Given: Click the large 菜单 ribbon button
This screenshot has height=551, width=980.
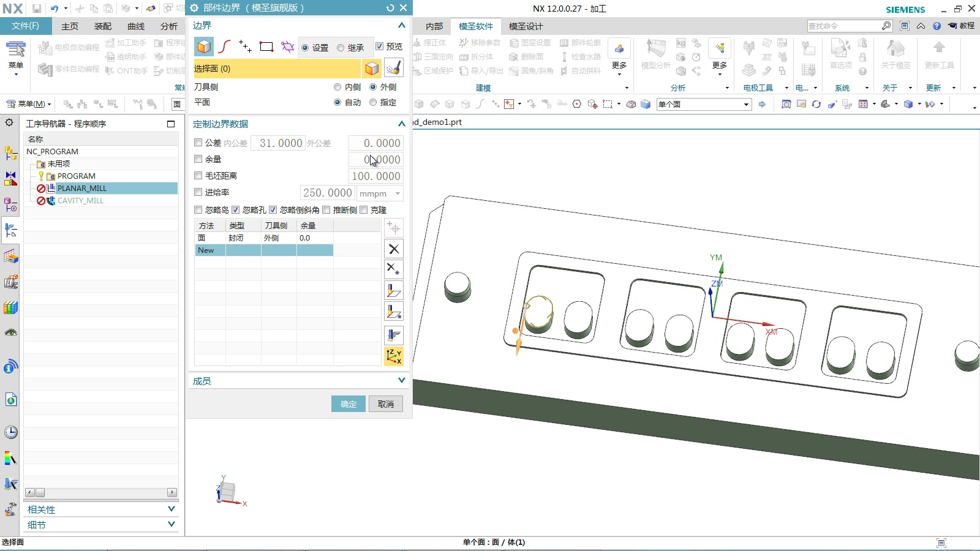Looking at the screenshot, I should point(16,58).
